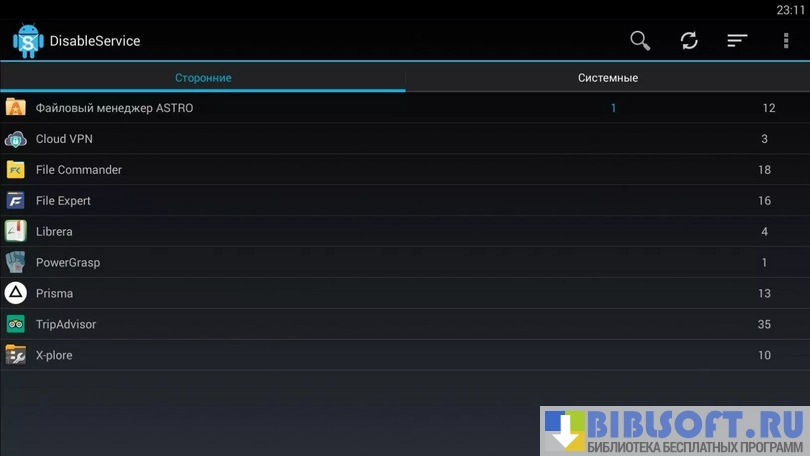Click the Prisma triangle icon
Viewport: 810px width, 456px height.
tap(16, 293)
